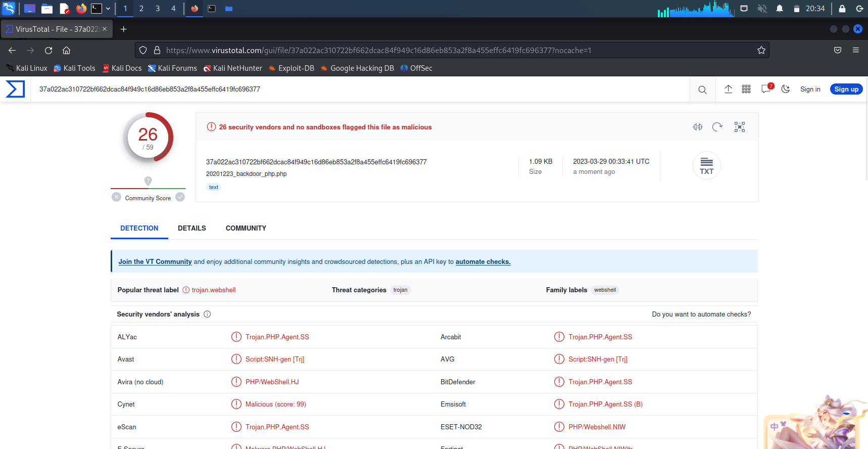Open the VirusTotal apps grid menu

pyautogui.click(x=746, y=89)
